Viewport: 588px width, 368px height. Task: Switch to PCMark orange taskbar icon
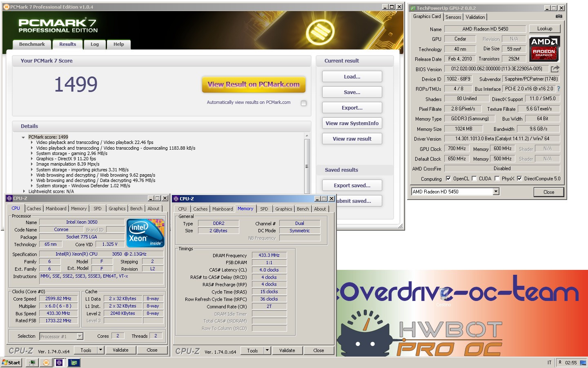click(46, 363)
